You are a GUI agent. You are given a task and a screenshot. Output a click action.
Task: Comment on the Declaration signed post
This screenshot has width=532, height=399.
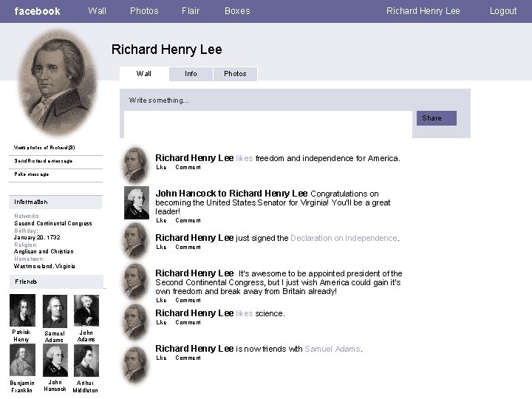188,247
